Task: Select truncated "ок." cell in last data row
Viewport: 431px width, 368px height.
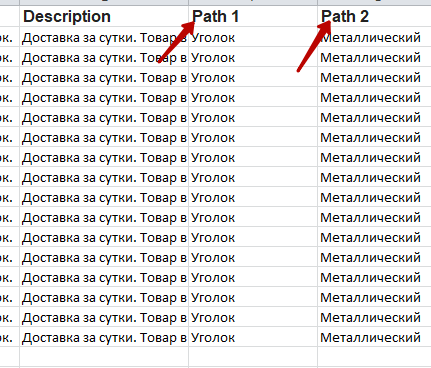Action: [x=10, y=337]
